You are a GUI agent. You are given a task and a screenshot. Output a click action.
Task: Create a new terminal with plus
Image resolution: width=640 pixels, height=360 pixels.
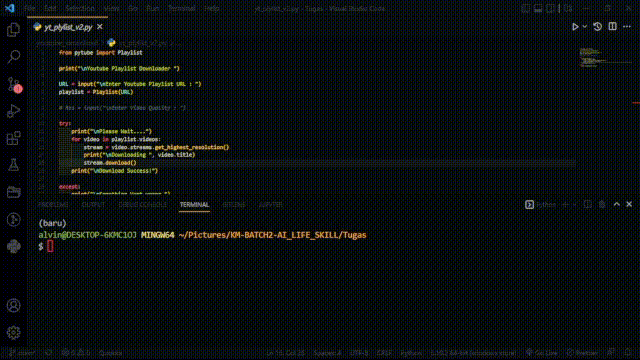point(565,204)
